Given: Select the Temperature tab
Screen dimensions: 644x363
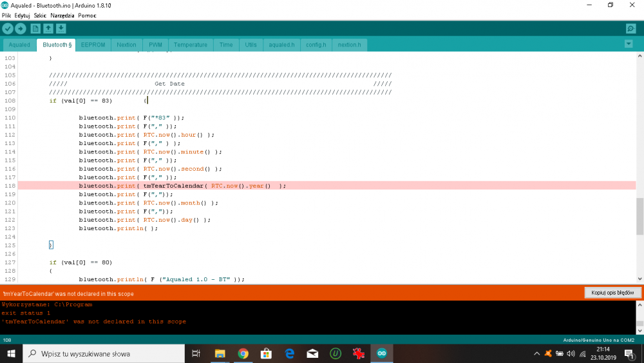Looking at the screenshot, I should (191, 45).
